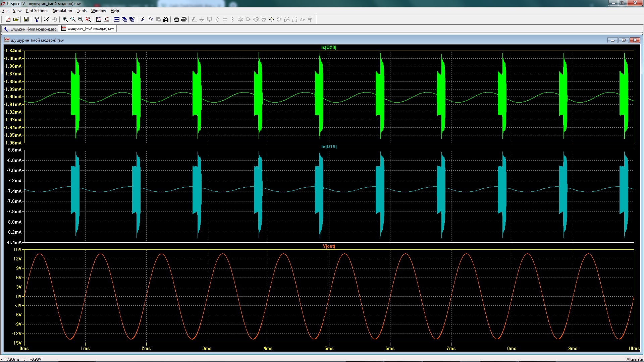Viewport: 644px width, 362px height.
Task: Click the Cascade Windows icon
Action: 124,19
